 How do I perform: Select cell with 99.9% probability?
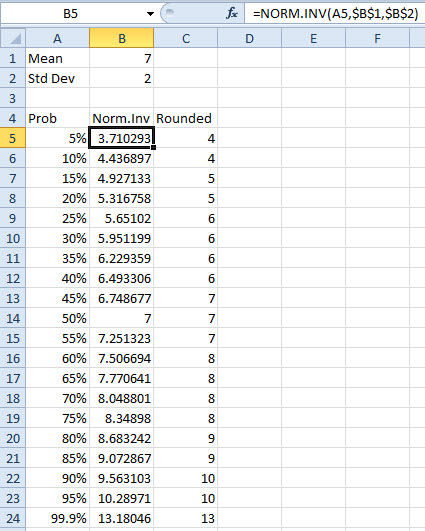click(x=58, y=518)
